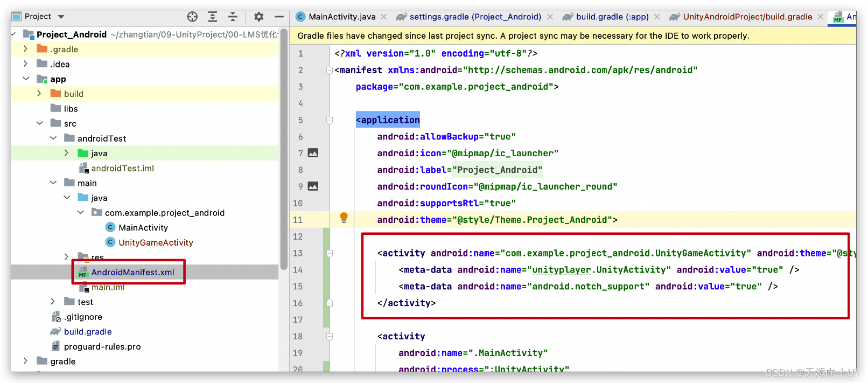
Task: Collapse the app module node
Action: 25,79
